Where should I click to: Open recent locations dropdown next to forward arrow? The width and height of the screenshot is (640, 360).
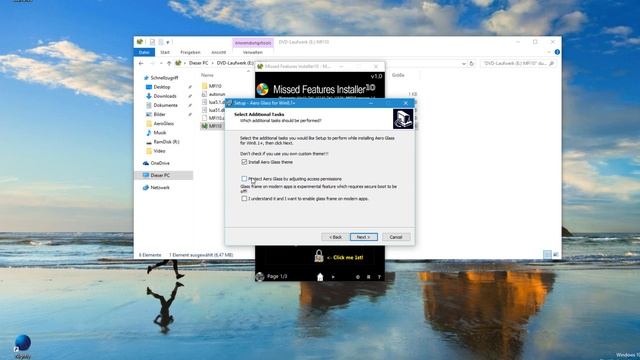coord(161,63)
